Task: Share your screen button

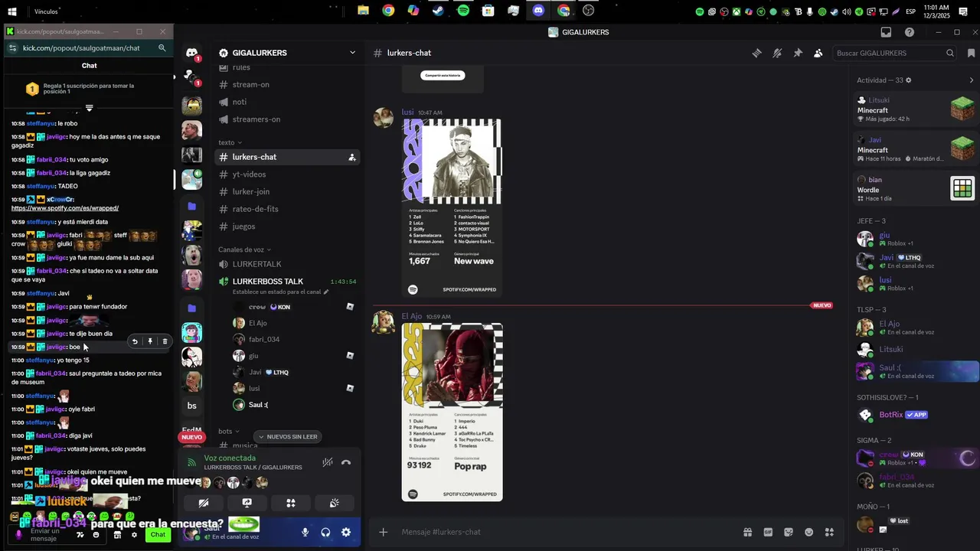Action: pos(247,503)
